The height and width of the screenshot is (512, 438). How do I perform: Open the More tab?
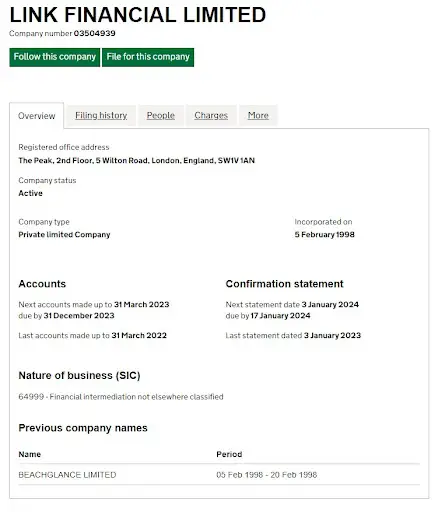tap(258, 115)
